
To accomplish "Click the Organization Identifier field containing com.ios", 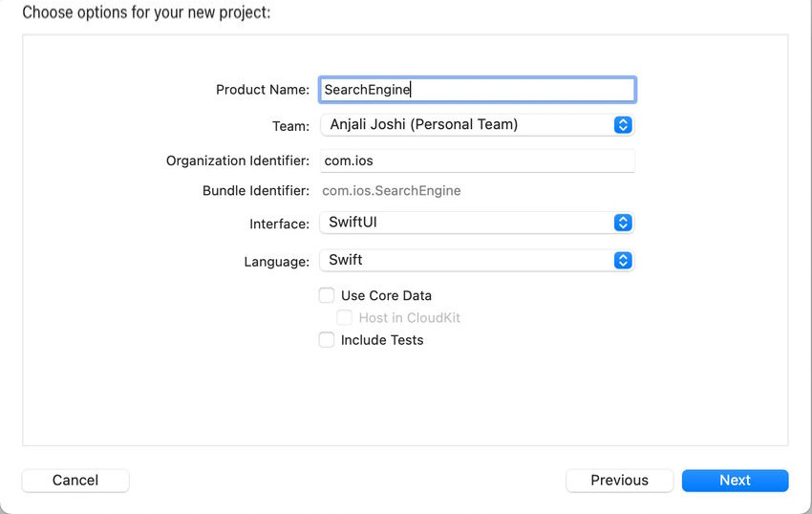I will tap(478, 161).
